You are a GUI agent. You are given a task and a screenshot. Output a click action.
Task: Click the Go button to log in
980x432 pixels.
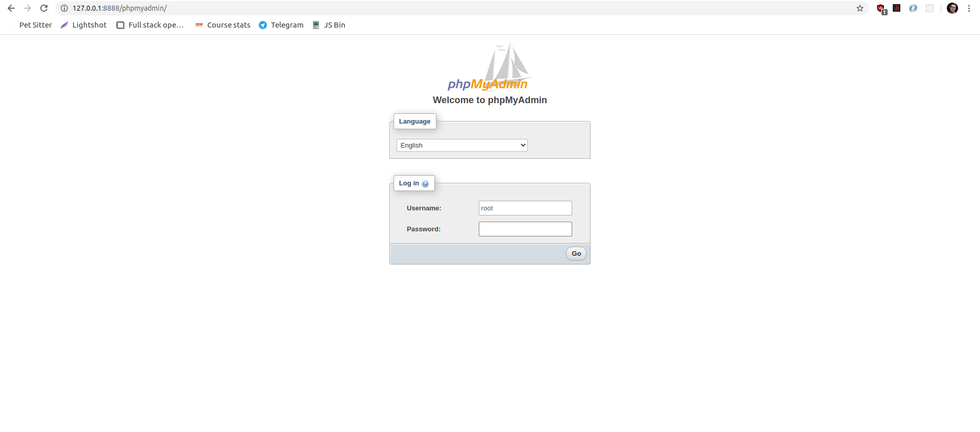click(576, 254)
